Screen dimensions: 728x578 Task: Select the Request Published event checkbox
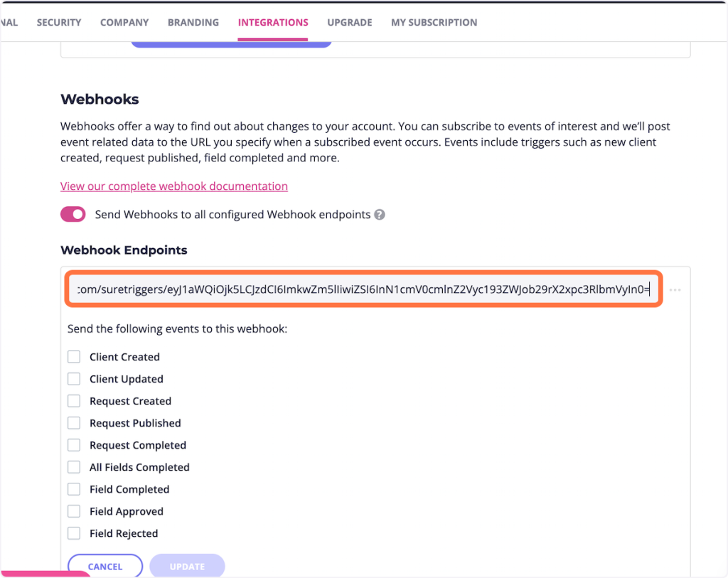[x=74, y=423]
